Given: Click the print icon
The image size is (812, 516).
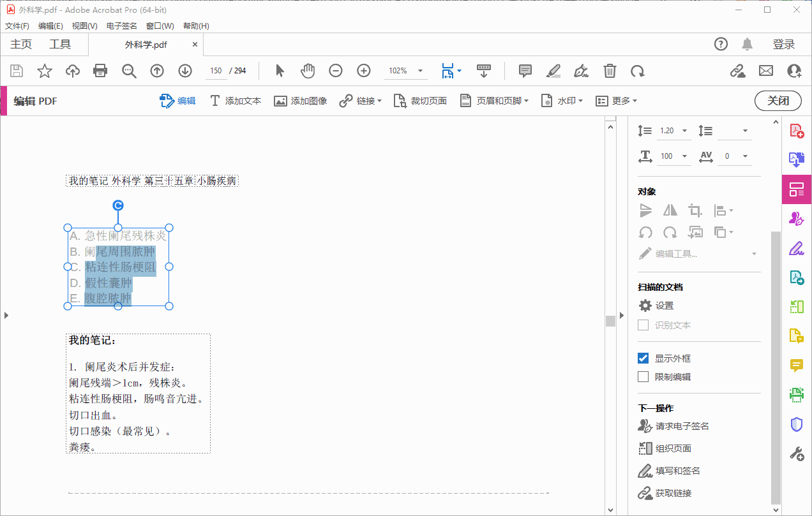Looking at the screenshot, I should coord(100,71).
